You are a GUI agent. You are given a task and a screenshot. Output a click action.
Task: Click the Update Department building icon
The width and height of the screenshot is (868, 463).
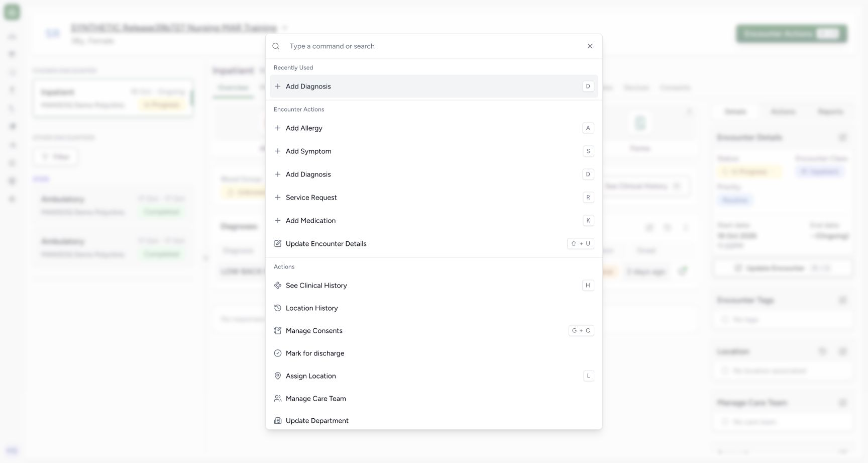278,421
